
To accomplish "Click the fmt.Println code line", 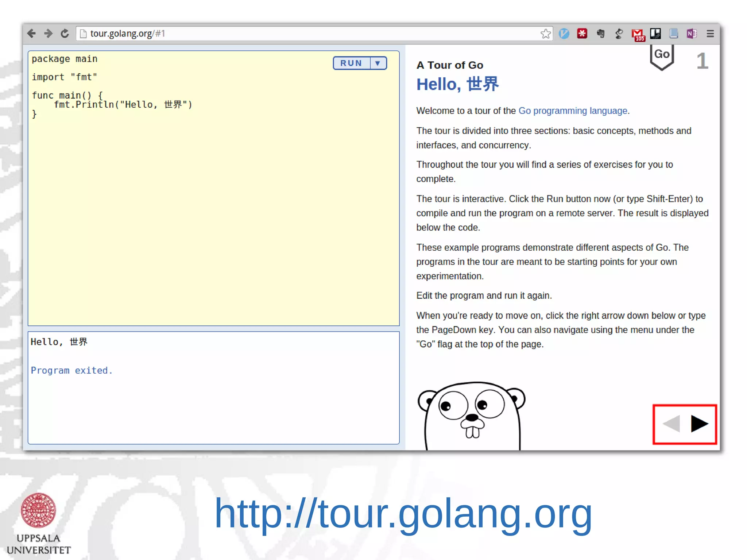I will [x=123, y=105].
